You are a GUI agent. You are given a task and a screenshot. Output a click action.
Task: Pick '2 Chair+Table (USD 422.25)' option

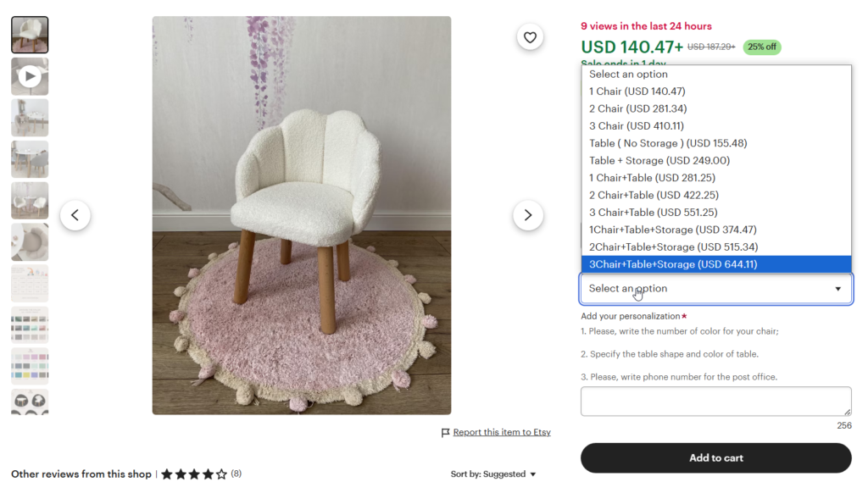[x=652, y=196]
